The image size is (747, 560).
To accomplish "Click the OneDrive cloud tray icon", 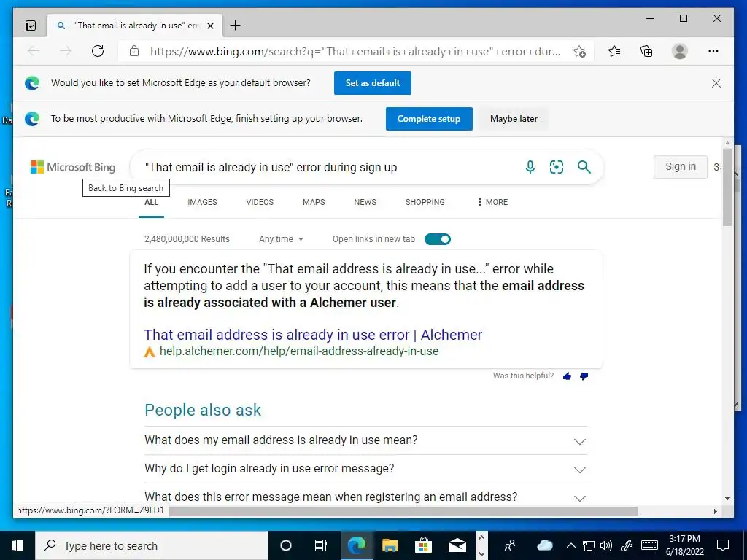I will [x=544, y=545].
